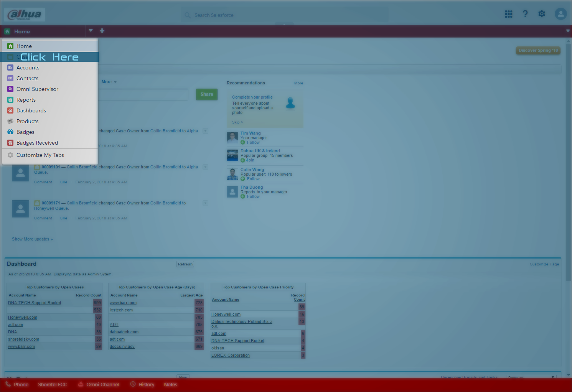
Task: Select Accounts in the navigation menu
Action: click(x=50, y=68)
